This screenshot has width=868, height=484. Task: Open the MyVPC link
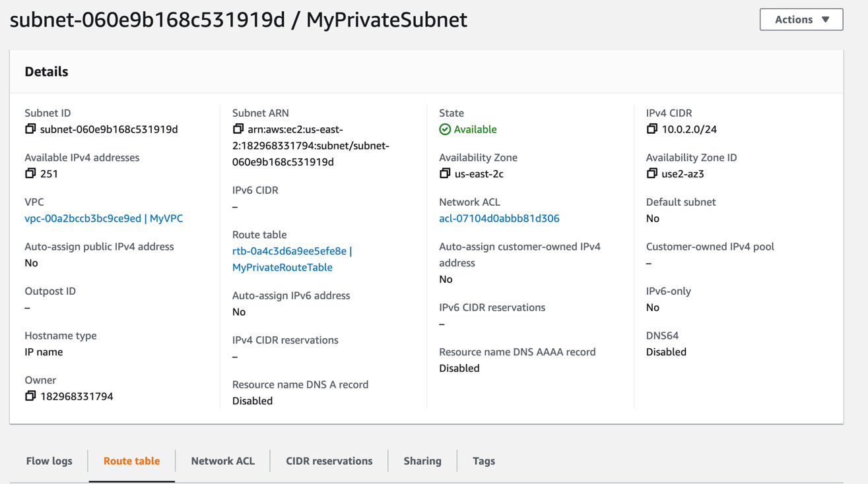[x=104, y=218]
